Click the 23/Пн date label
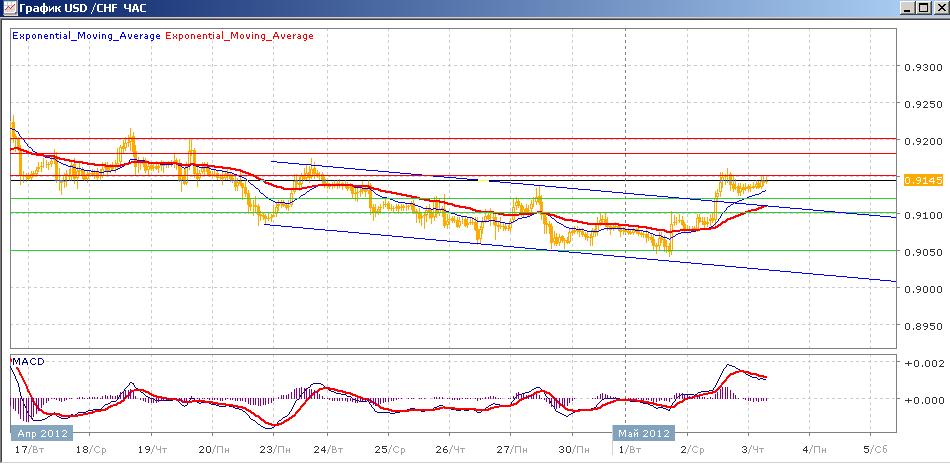 point(276,450)
